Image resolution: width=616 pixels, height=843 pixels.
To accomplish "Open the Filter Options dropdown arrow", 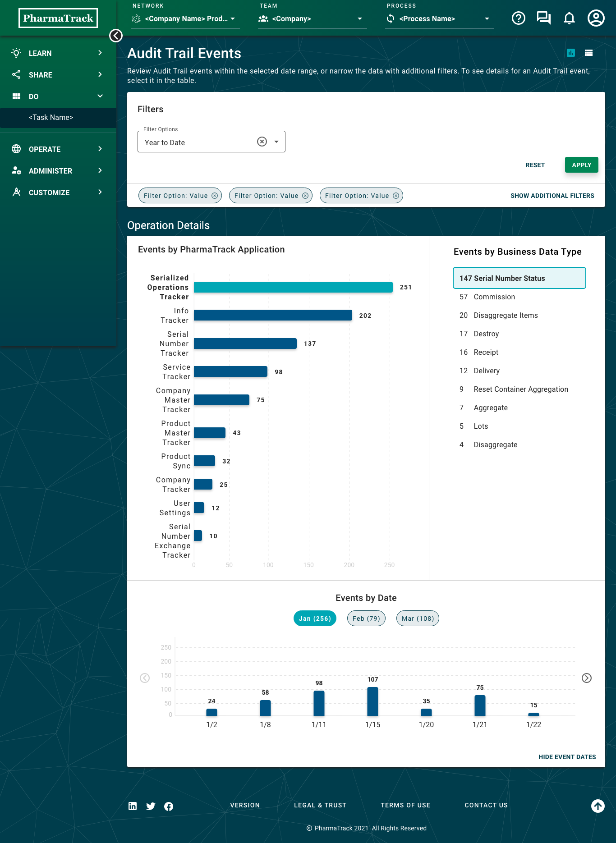I will coord(276,142).
